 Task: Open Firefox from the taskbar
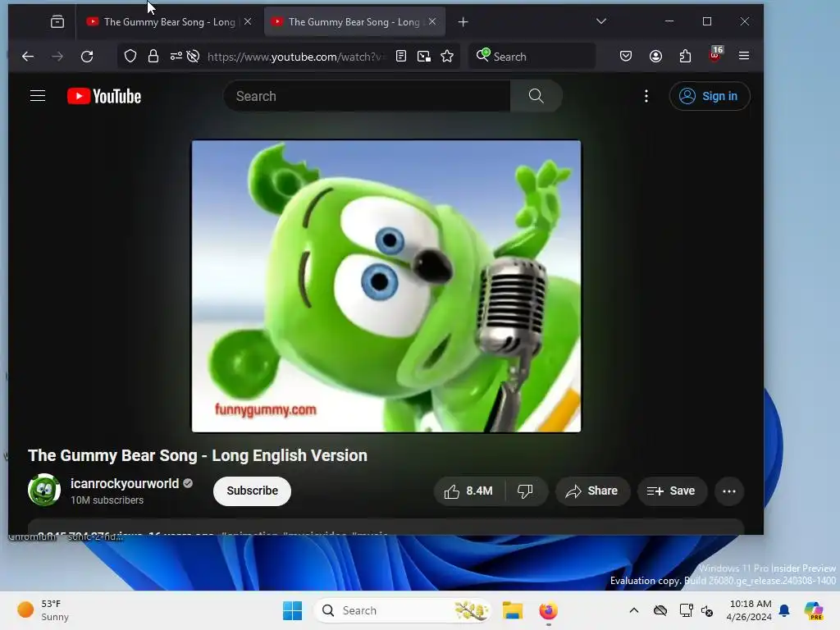pyautogui.click(x=548, y=610)
